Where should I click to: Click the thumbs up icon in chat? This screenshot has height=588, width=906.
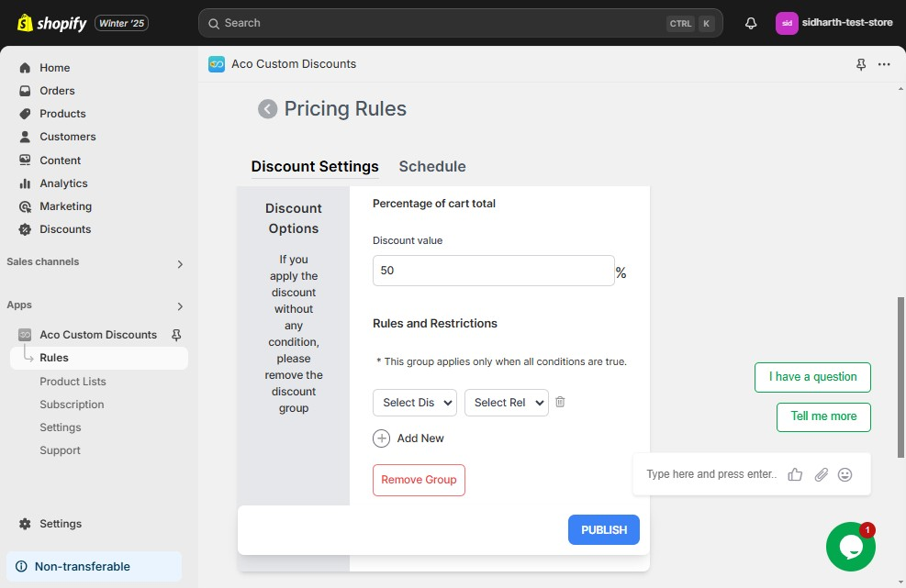pos(795,474)
